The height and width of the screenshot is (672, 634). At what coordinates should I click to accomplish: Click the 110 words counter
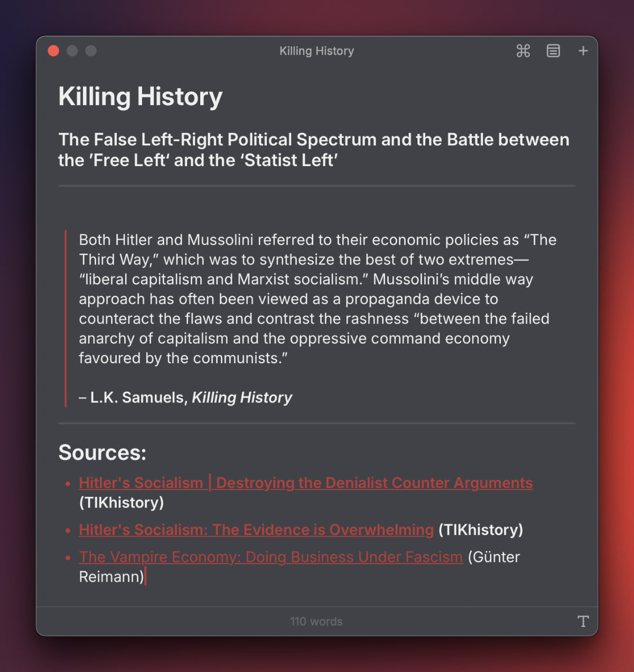coord(316,622)
